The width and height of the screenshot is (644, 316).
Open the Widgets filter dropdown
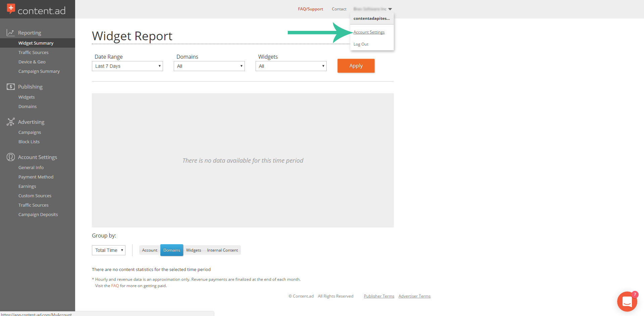click(291, 66)
